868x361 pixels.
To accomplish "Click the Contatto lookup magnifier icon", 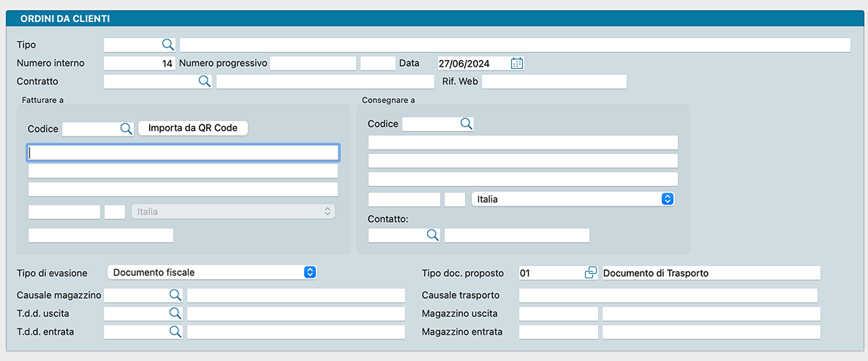I will coord(432,234).
